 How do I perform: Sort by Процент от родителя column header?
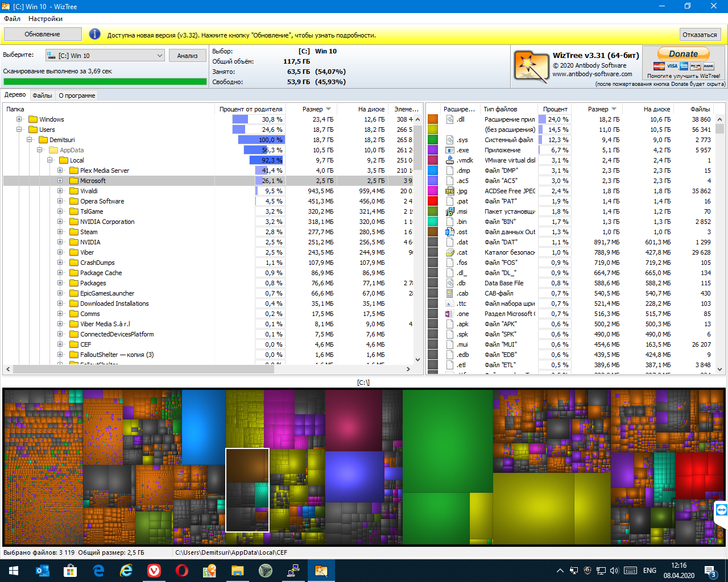click(x=250, y=109)
